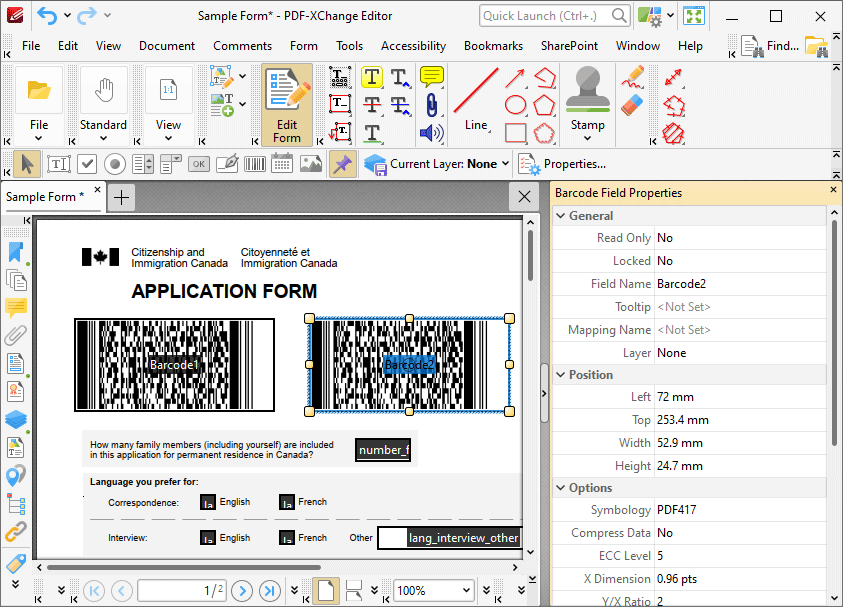Click the Undo arrow
Image resolution: width=843 pixels, height=607 pixels.
47,16
